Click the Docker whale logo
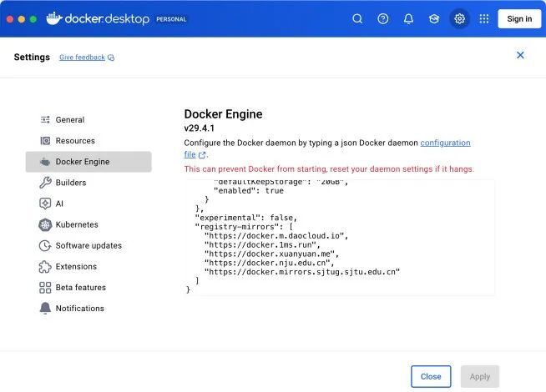Image resolution: width=546 pixels, height=392 pixels. point(54,18)
